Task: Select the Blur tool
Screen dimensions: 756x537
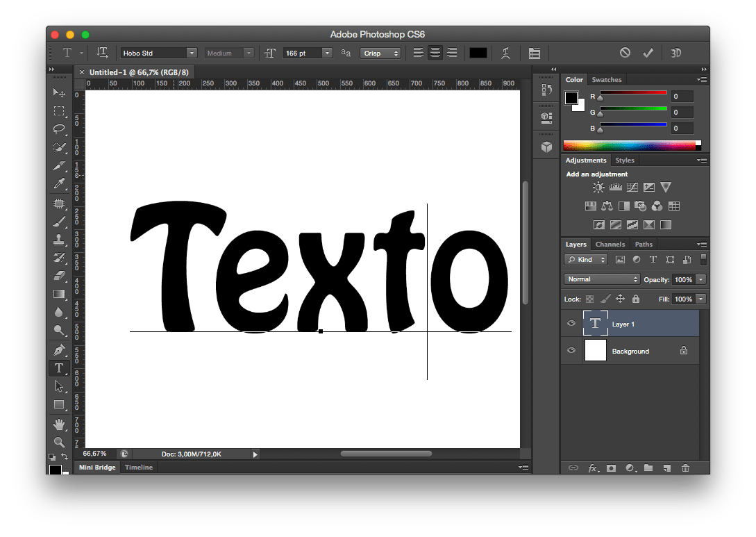Action: click(59, 312)
